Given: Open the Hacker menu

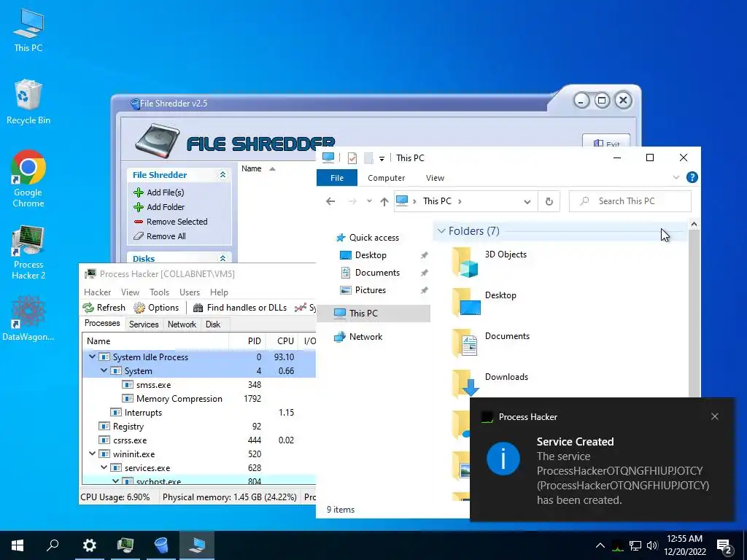Looking at the screenshot, I should (97, 292).
